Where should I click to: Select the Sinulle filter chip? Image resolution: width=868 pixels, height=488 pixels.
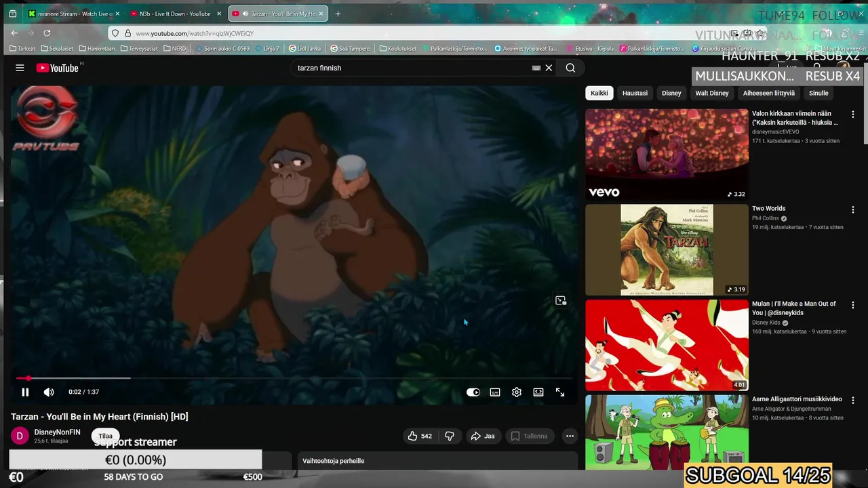click(818, 93)
